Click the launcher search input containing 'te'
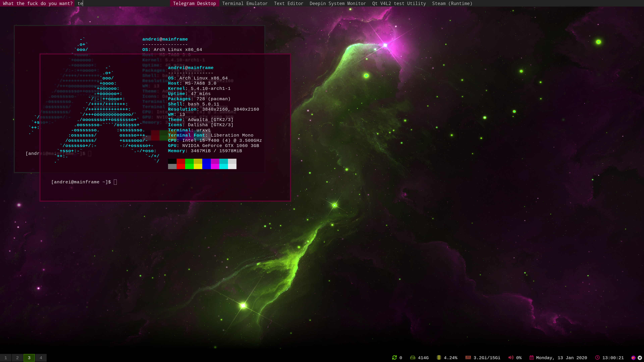 pyautogui.click(x=122, y=4)
